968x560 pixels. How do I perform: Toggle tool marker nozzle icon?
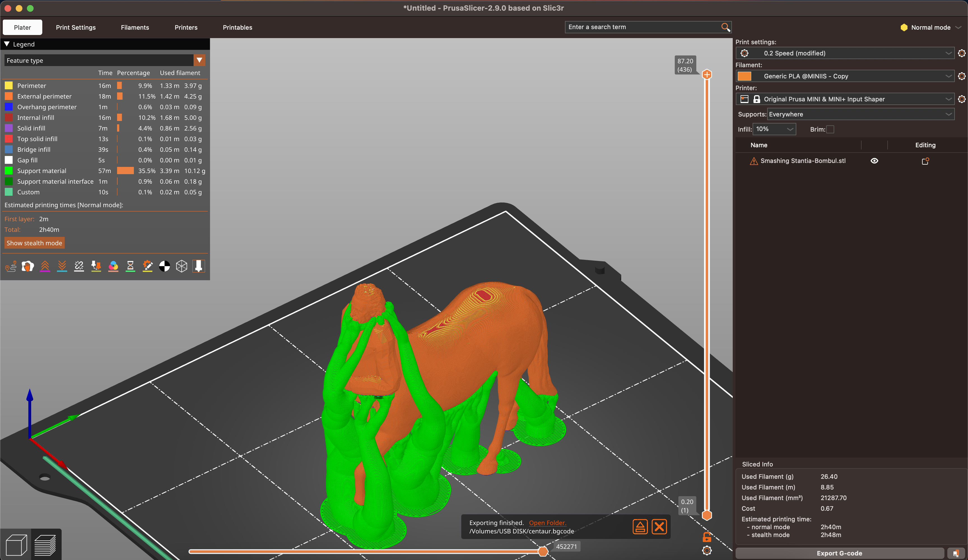pyautogui.click(x=199, y=266)
